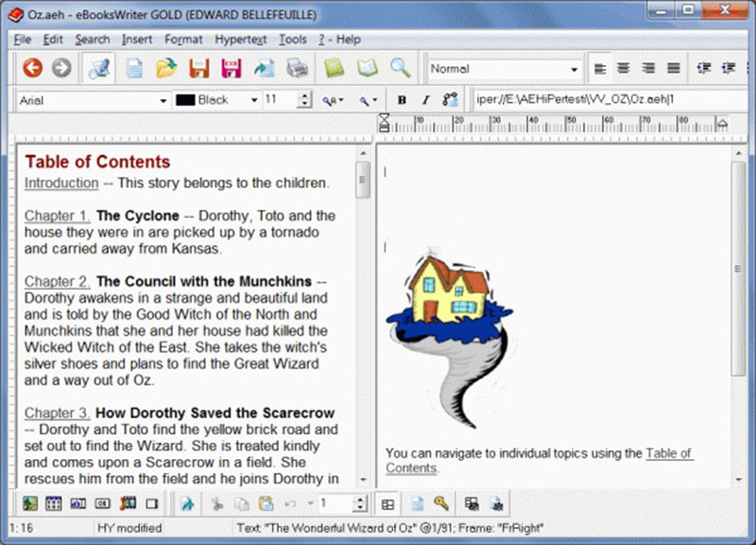Click the hyperlink nodes icon
The image size is (756, 545).
click(x=451, y=100)
